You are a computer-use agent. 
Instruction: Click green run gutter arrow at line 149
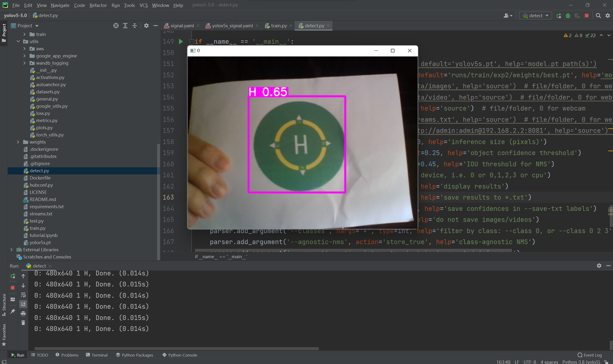click(x=181, y=42)
